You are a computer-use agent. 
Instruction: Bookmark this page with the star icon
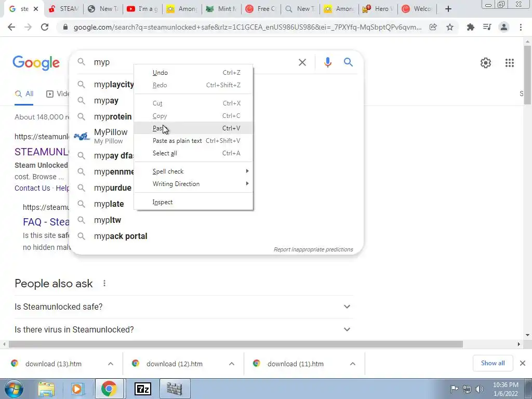point(450,27)
